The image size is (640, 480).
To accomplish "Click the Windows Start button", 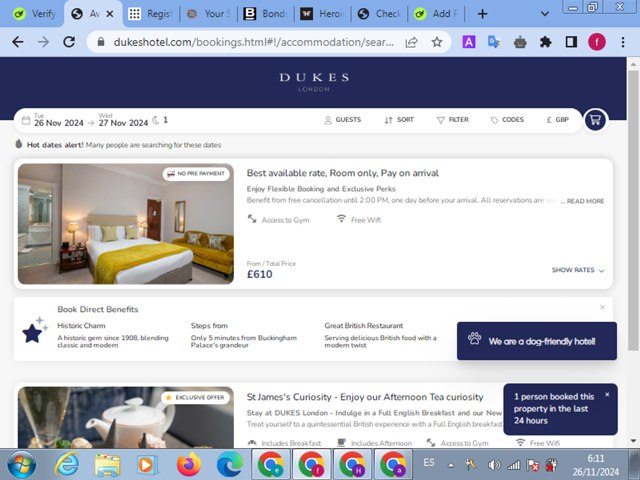I will tap(22, 464).
